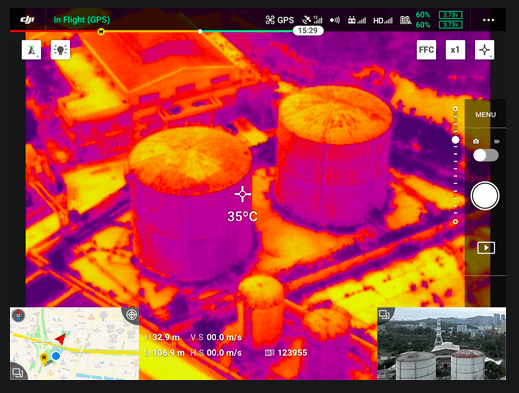
Task: Swap map and camera view icon
Action: 17,372
